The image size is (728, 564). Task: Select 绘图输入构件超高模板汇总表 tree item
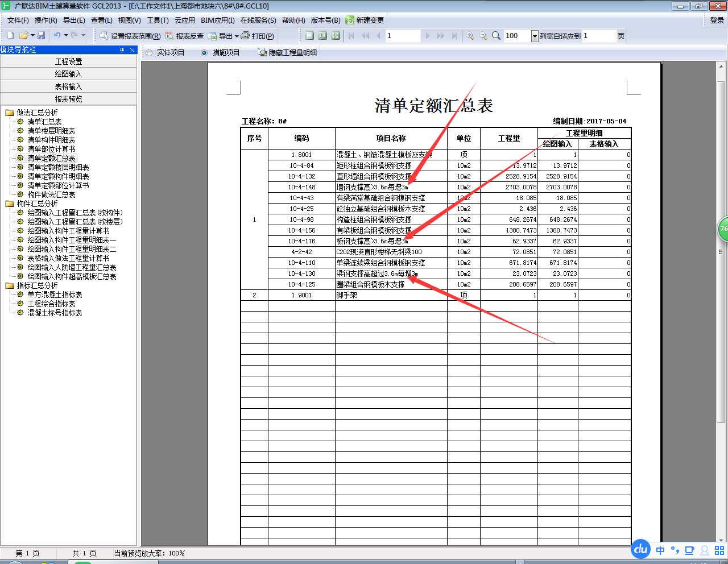[72, 276]
